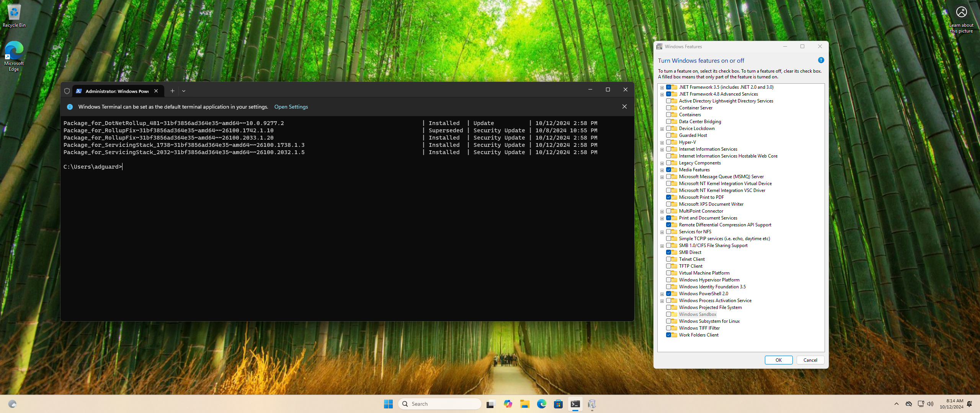This screenshot has height=413, width=980.
Task: Select the Windows Sandbox feature row
Action: point(697,314)
